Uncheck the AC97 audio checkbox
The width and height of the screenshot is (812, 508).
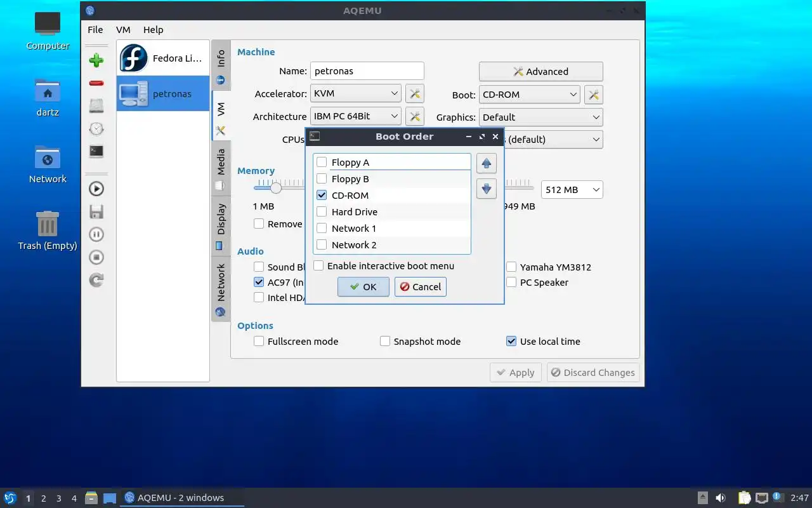pos(259,282)
